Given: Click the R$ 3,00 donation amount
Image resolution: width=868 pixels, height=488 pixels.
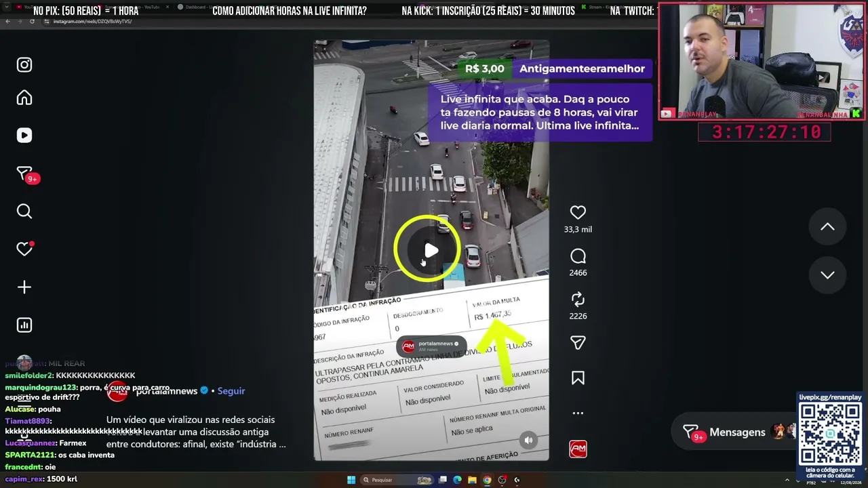Looking at the screenshot, I should point(485,68).
